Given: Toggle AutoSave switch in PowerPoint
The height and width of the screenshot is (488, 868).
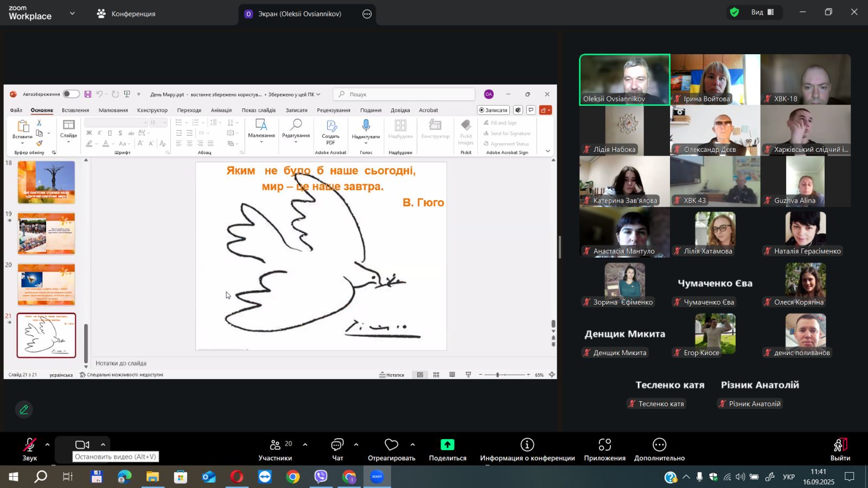Looking at the screenshot, I should click(71, 94).
